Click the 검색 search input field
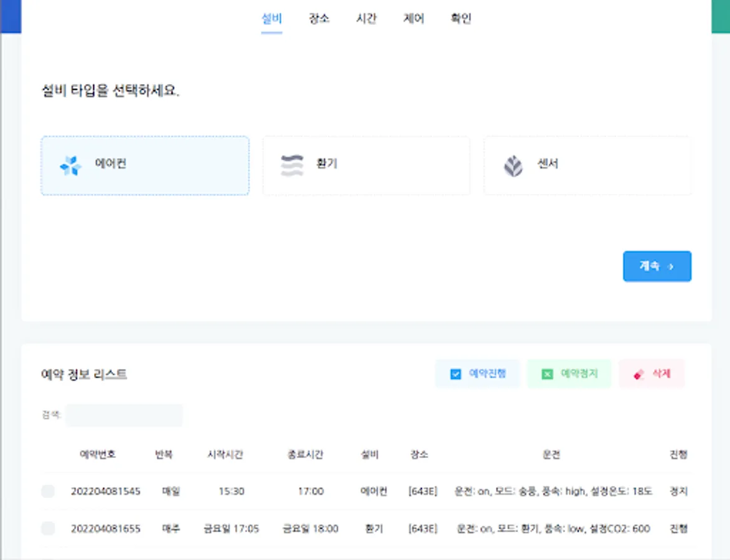The height and width of the screenshot is (560, 730). pyautogui.click(x=124, y=415)
